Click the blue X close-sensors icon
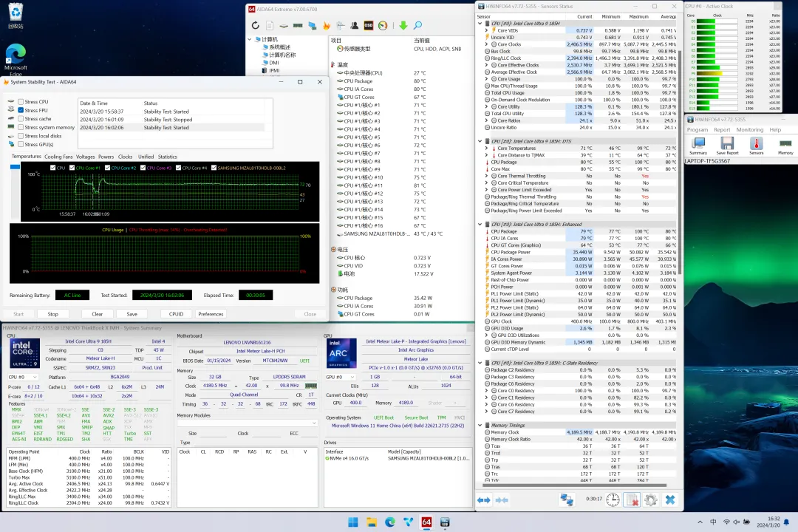Image resolution: width=798 pixels, height=532 pixels. [669, 500]
